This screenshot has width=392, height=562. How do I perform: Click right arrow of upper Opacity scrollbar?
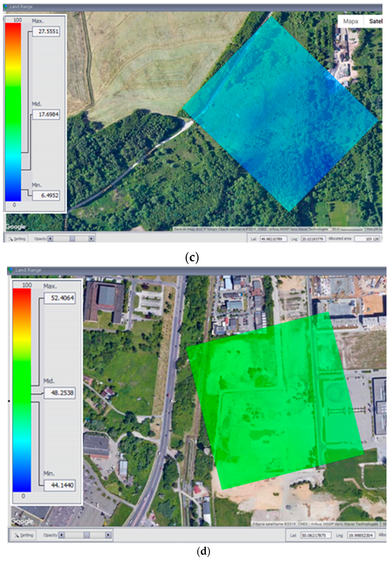click(91, 238)
